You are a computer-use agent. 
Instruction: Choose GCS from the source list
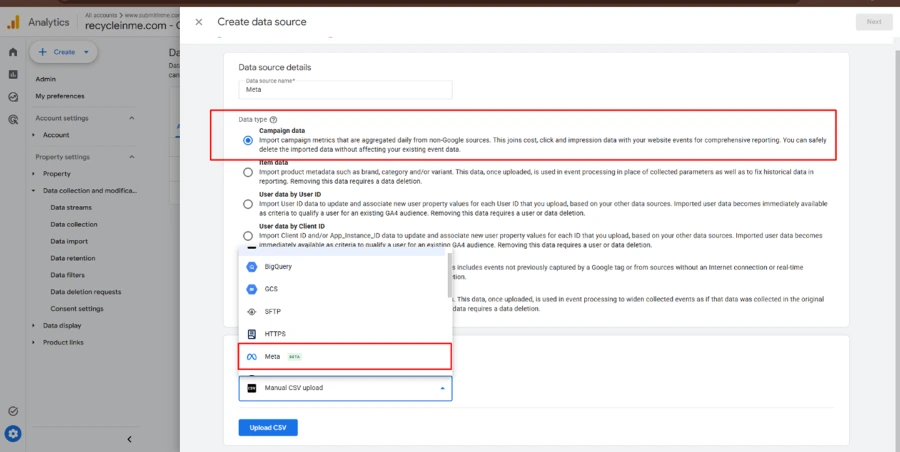343,289
